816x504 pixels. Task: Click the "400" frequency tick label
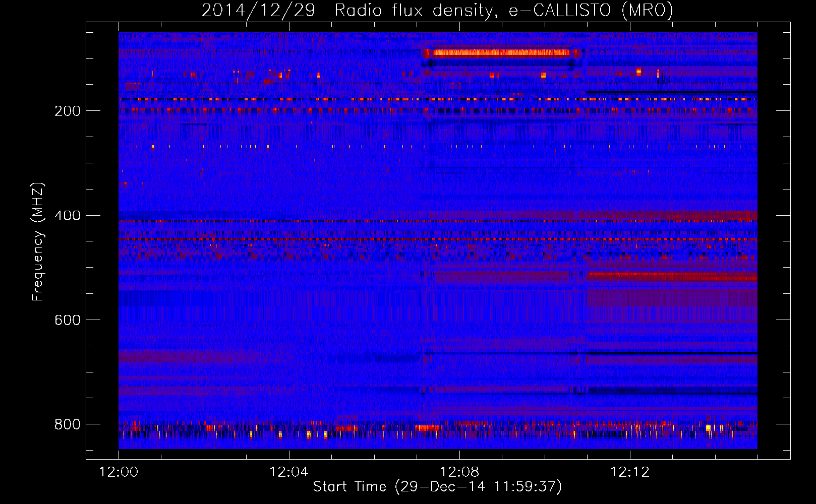(68, 216)
